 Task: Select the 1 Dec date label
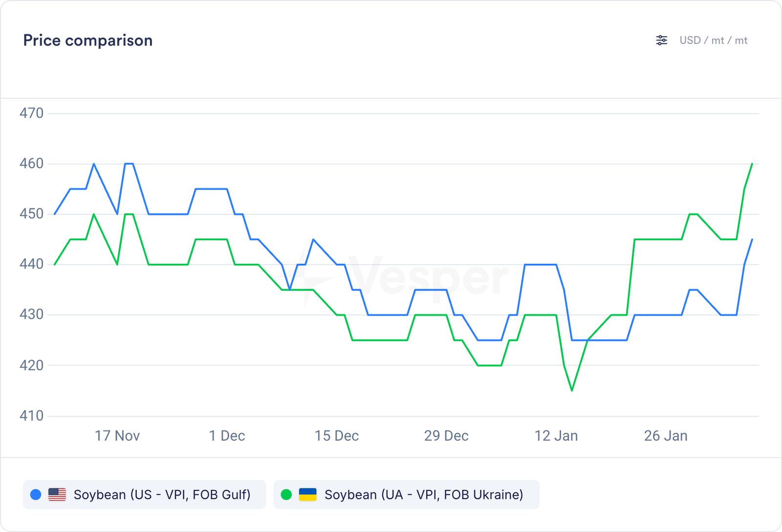point(227,436)
